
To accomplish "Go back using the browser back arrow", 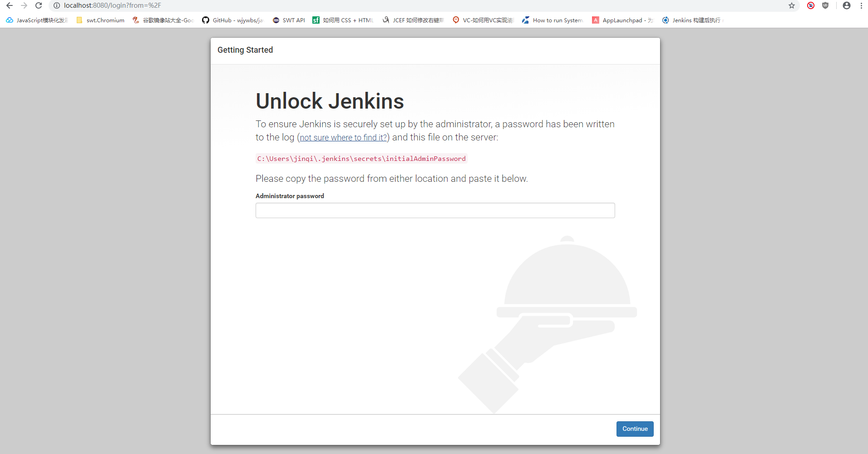I will [10, 5].
